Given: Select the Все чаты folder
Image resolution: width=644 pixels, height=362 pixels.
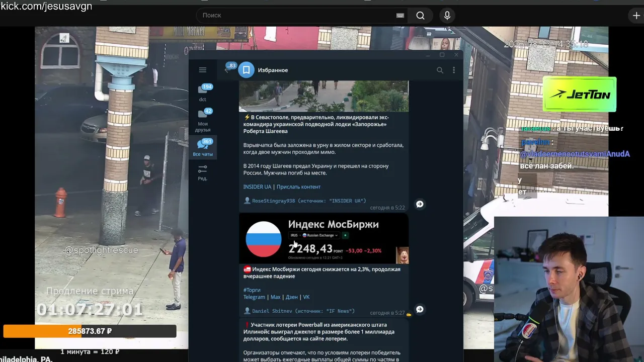Looking at the screenshot, I should click(202, 148).
